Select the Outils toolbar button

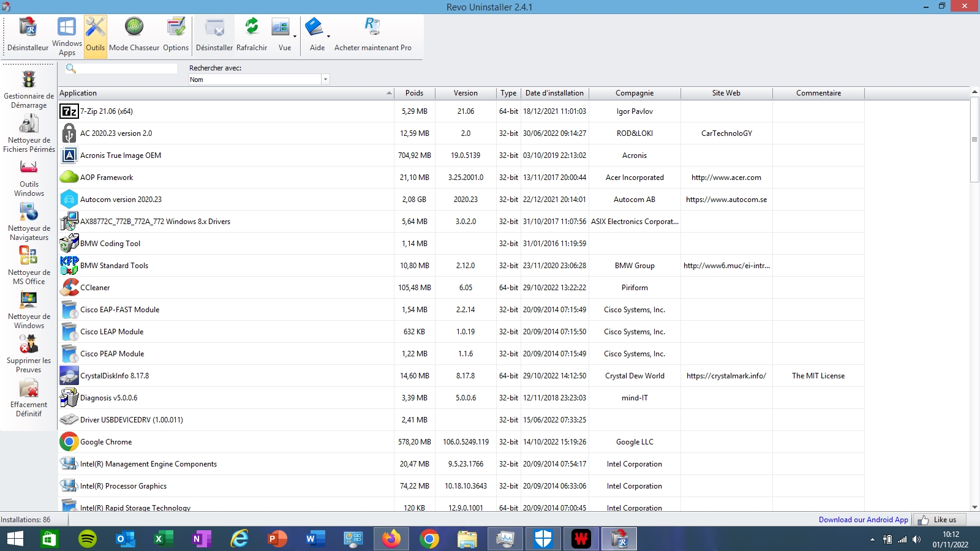tap(95, 36)
